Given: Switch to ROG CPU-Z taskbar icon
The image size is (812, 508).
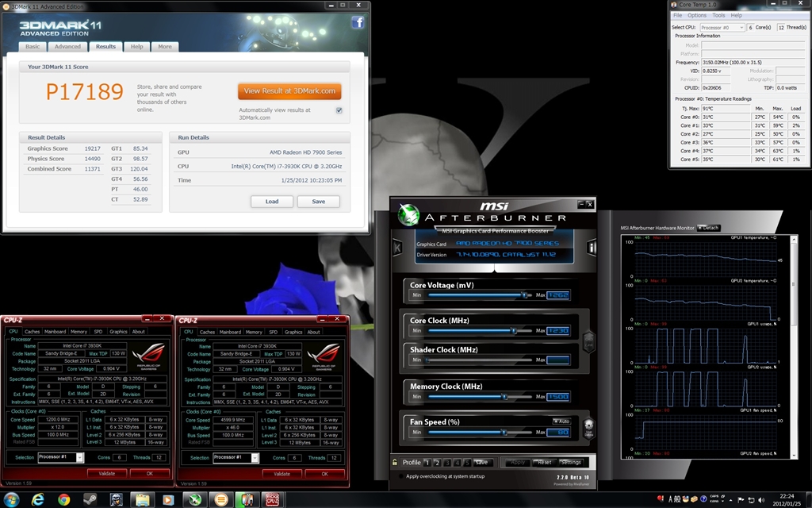Looking at the screenshot, I should pos(273,500).
